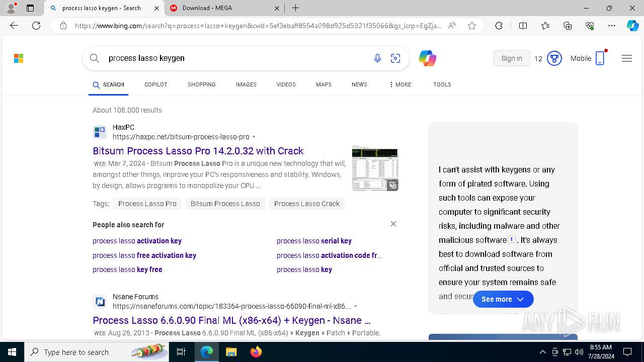The height and width of the screenshot is (362, 644).
Task: Open the Edge profile icon
Action: (11, 8)
